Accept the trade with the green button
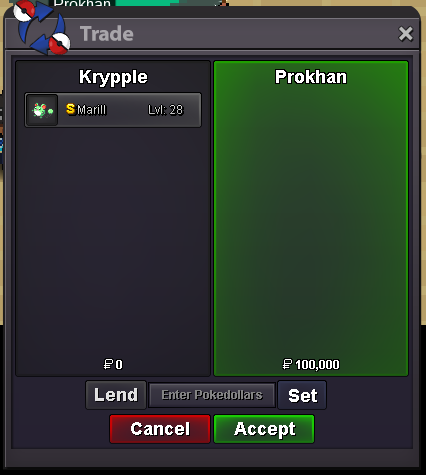The image size is (426, 475). click(x=264, y=429)
